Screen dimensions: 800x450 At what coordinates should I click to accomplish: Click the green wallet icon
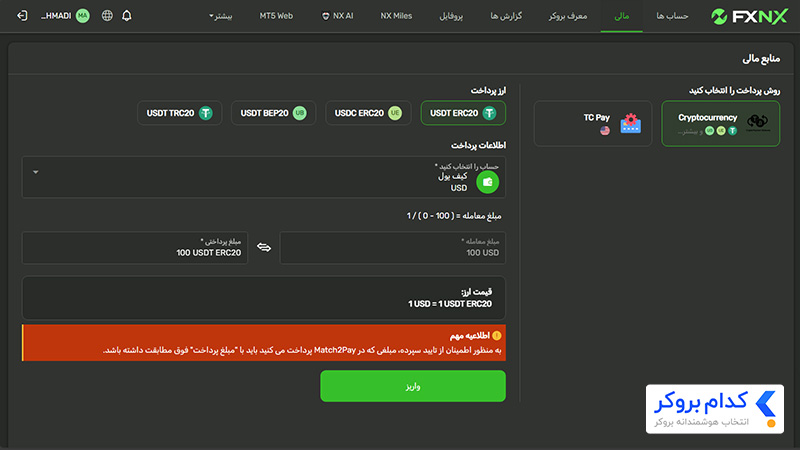click(x=487, y=182)
